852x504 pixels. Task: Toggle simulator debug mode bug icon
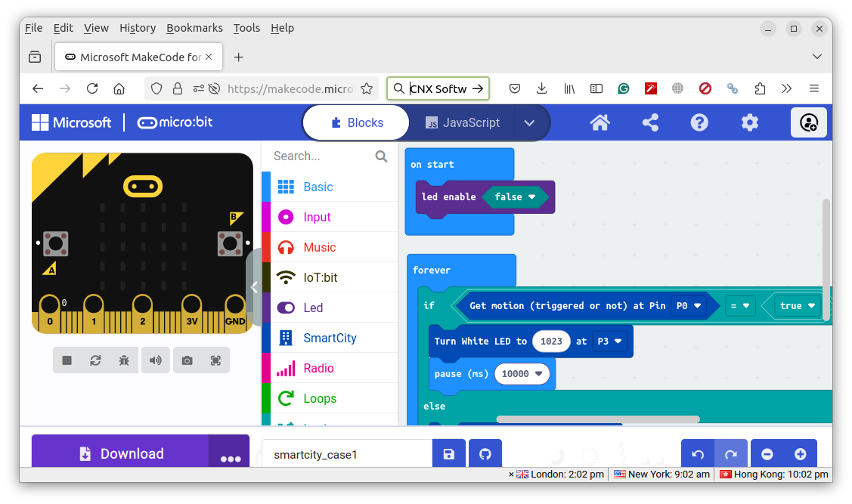(124, 360)
